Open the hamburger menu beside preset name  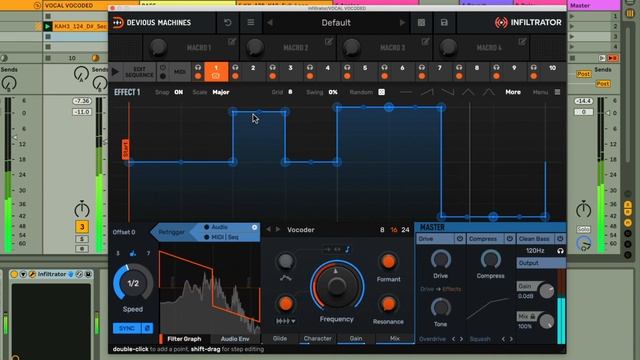click(251, 22)
